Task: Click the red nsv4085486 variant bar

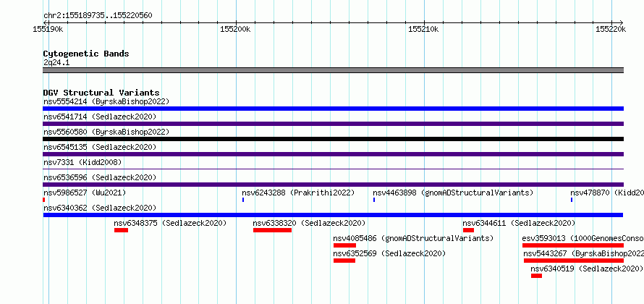Action: pos(344,245)
